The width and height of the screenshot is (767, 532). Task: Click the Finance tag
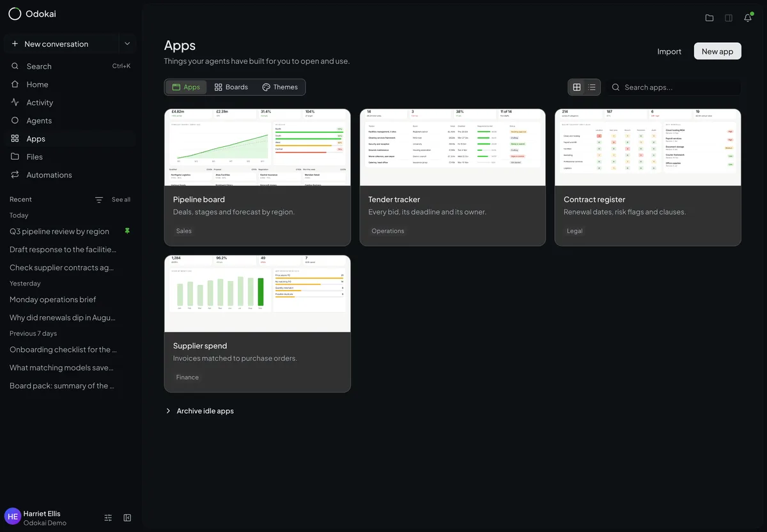click(187, 377)
